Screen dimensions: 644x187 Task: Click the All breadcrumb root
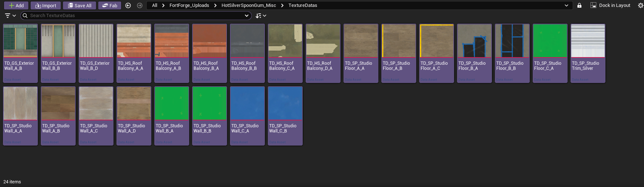pos(155,5)
